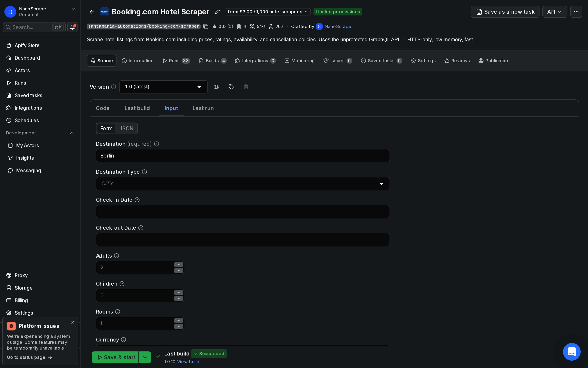Open the API dropdown
Screen dimensions: 588x368
tap(555, 12)
